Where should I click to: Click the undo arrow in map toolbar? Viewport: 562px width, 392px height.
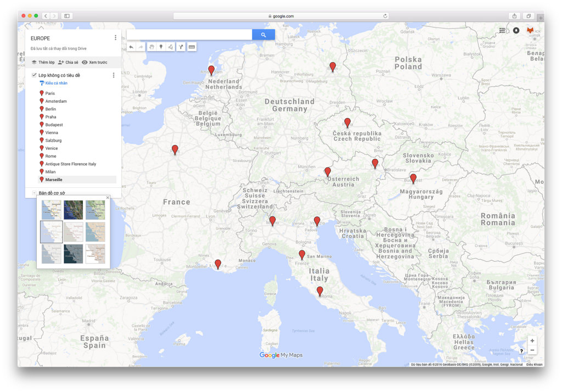131,47
